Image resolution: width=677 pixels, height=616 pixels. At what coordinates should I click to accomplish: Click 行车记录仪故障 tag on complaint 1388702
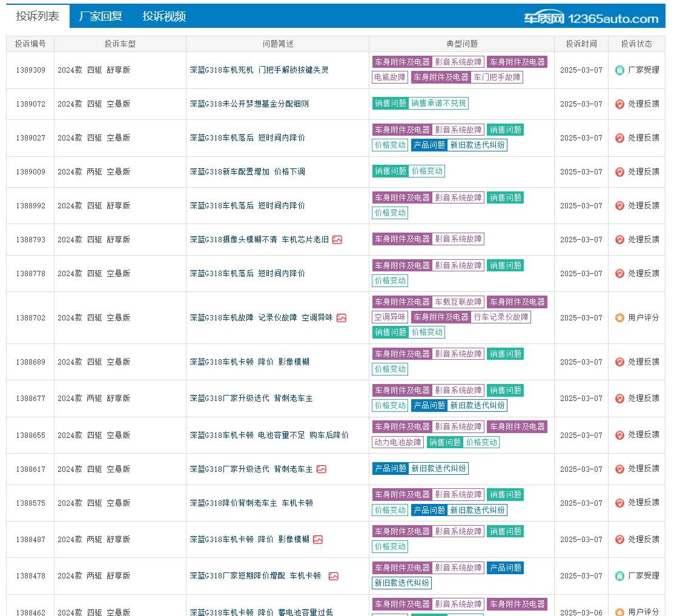501,317
